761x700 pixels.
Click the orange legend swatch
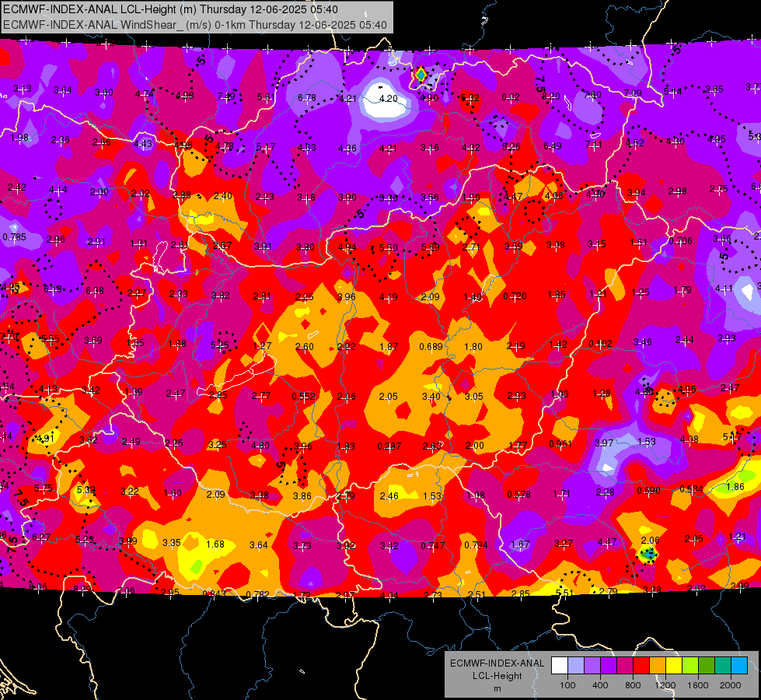point(658,665)
